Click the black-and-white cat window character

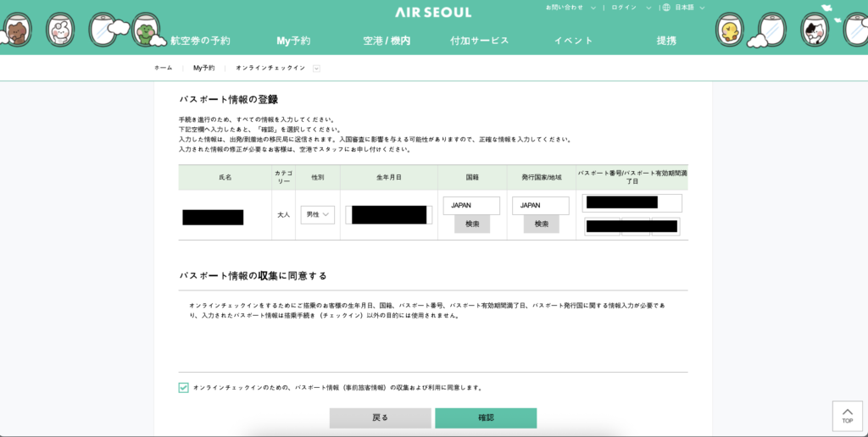click(x=815, y=30)
